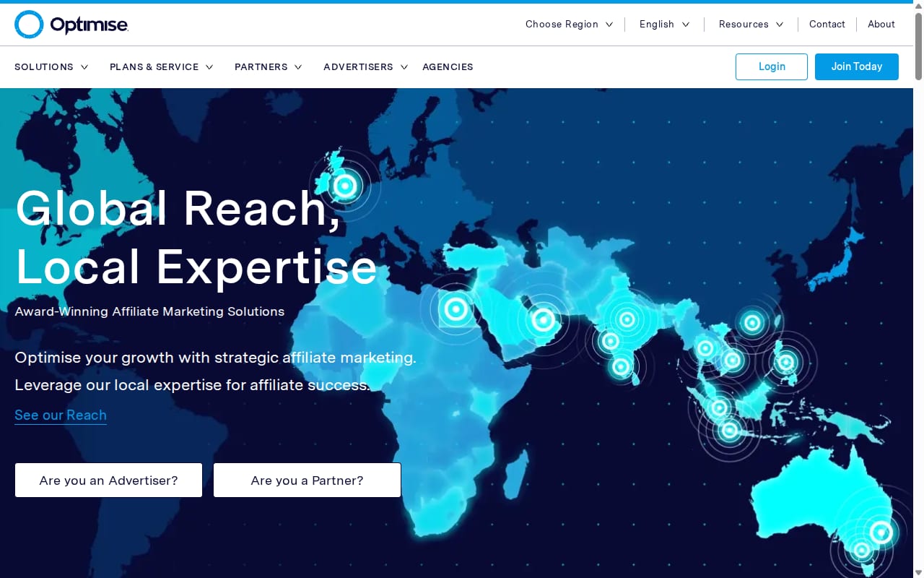924x578 pixels.
Task: Open the Partners menu
Action: 269,67
